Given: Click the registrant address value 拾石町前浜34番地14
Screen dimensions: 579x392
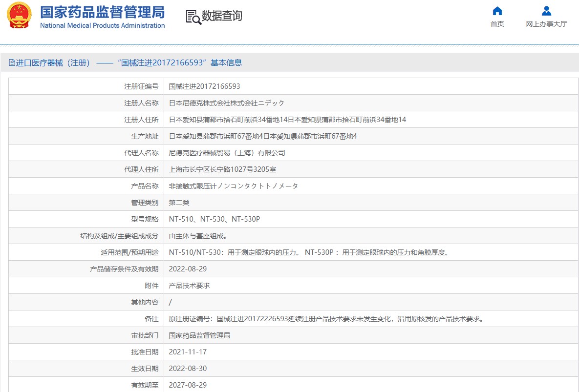Looking at the screenshot, I should (287, 120).
